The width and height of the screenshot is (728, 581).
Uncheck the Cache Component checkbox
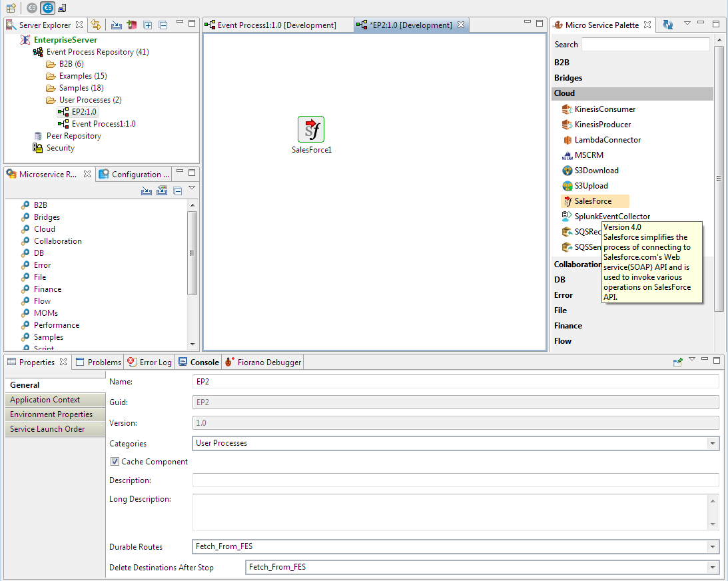point(115,462)
